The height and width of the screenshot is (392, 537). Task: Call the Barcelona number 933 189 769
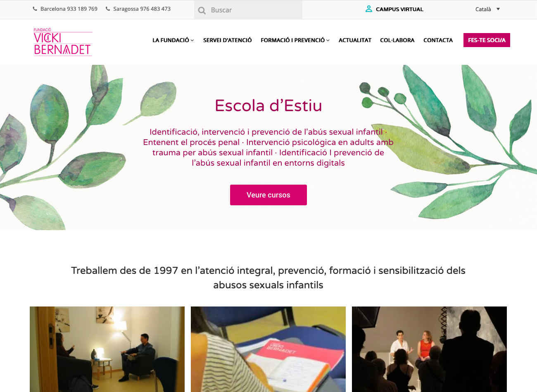coord(69,9)
